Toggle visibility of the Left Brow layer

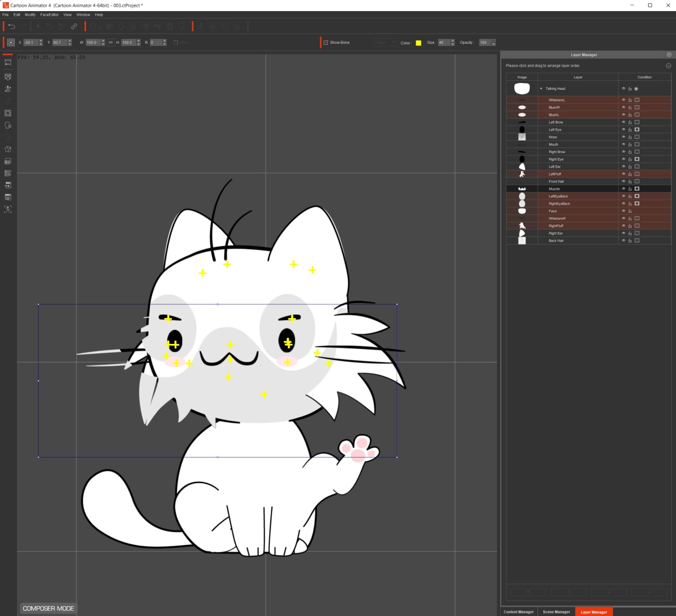tap(624, 122)
